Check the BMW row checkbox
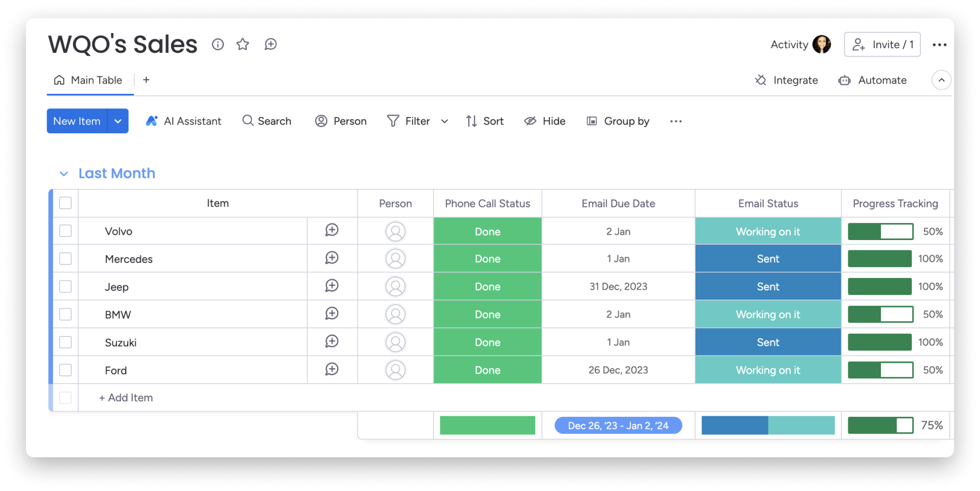Image resolution: width=980 pixels, height=491 pixels. pos(65,314)
